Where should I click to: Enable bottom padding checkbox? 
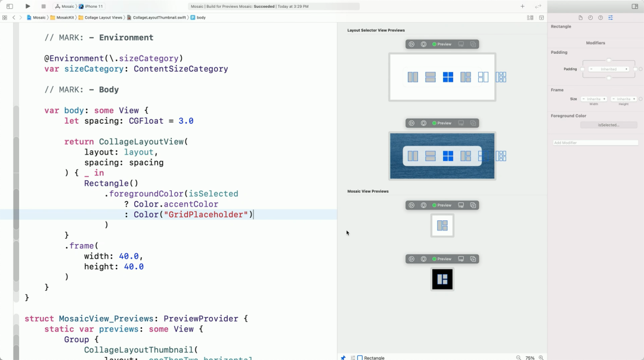(x=609, y=78)
